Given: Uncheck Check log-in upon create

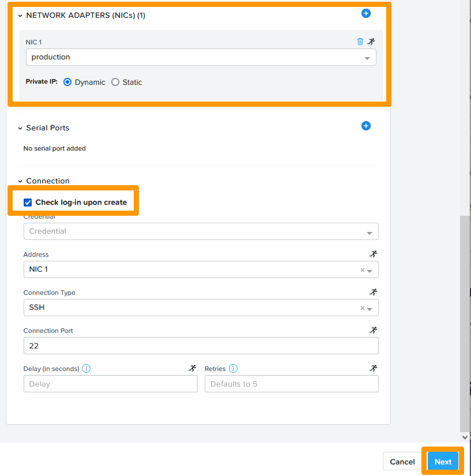Looking at the screenshot, I should click(28, 203).
